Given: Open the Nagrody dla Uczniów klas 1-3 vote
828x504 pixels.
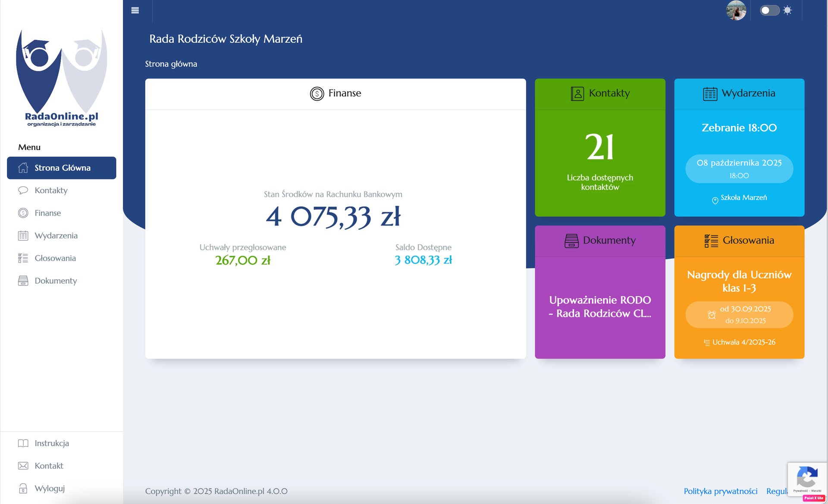Looking at the screenshot, I should click(x=739, y=281).
